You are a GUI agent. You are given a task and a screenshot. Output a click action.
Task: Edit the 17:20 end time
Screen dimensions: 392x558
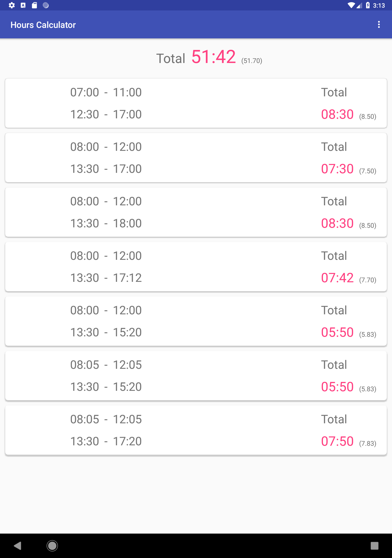[127, 441]
